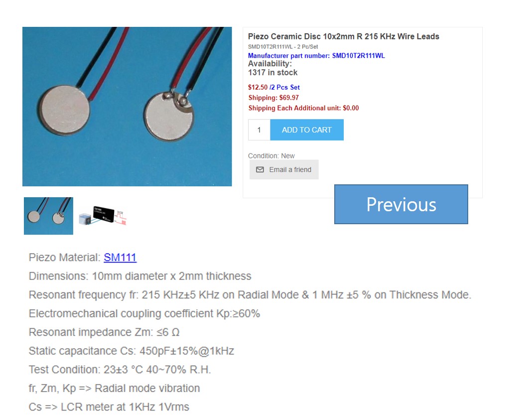This screenshot has width=528, height=420.
Task: Click the Condition: New label
Action: (271, 156)
